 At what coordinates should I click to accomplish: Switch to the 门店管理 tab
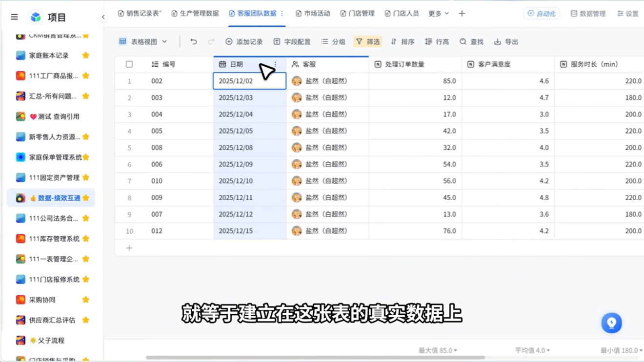click(x=358, y=14)
